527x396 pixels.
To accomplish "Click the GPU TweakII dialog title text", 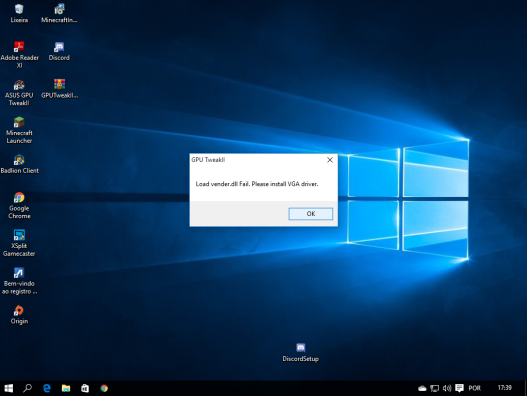I will (208, 160).
